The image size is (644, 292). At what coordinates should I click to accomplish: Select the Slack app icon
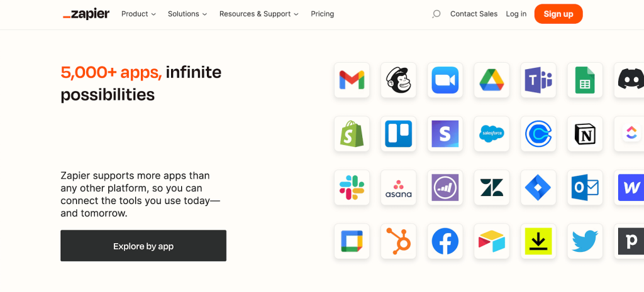352,187
